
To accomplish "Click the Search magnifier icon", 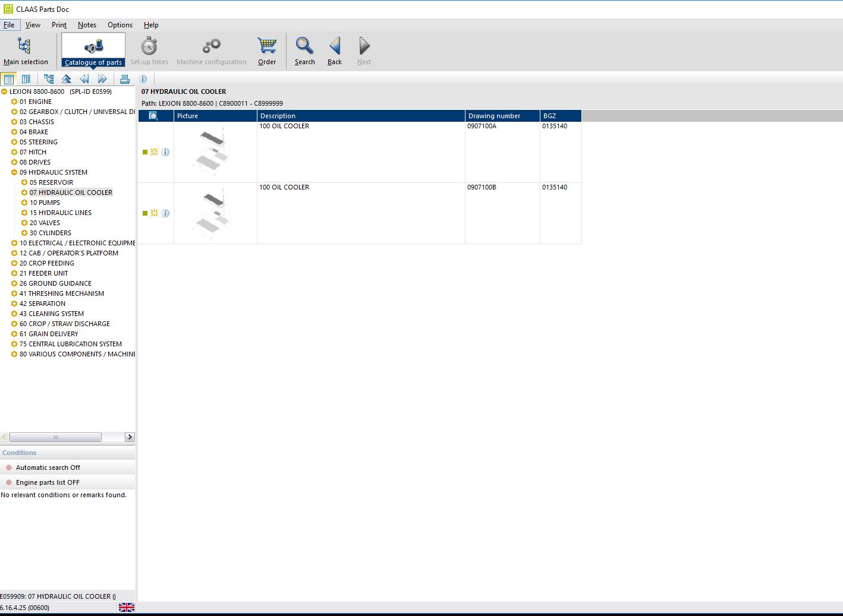I will (x=304, y=46).
